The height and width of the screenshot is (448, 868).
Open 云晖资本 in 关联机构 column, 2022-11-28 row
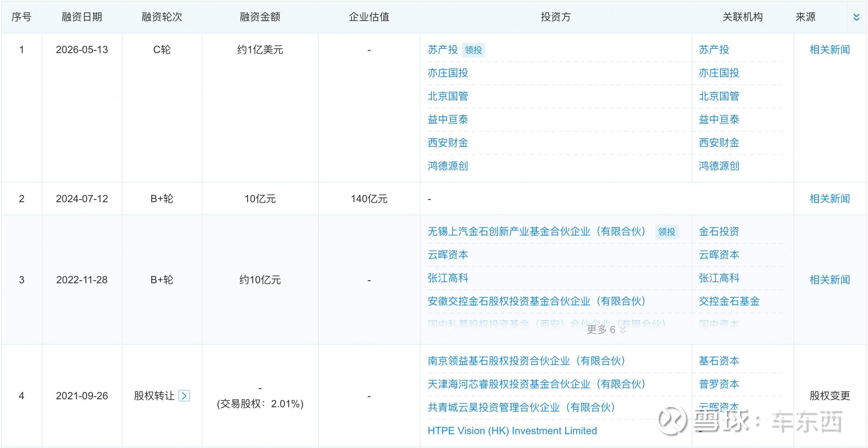719,255
